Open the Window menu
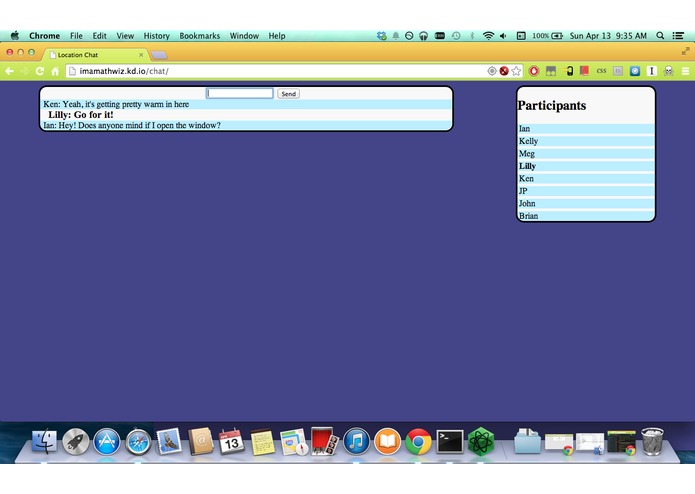 pos(244,36)
